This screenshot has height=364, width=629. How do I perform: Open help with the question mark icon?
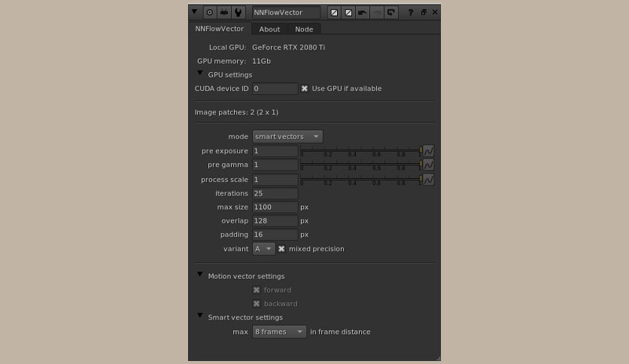point(410,13)
